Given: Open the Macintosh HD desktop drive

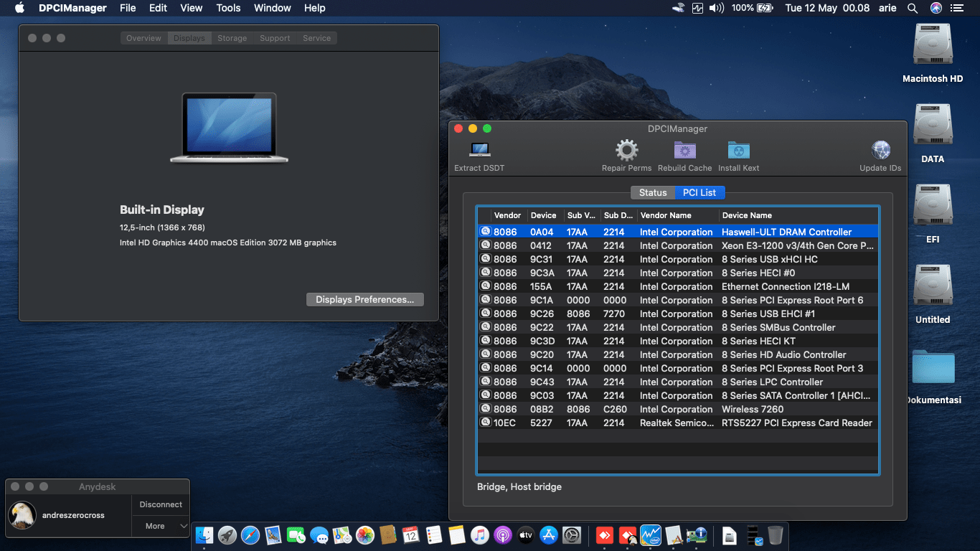Looking at the screenshot, I should [933, 44].
